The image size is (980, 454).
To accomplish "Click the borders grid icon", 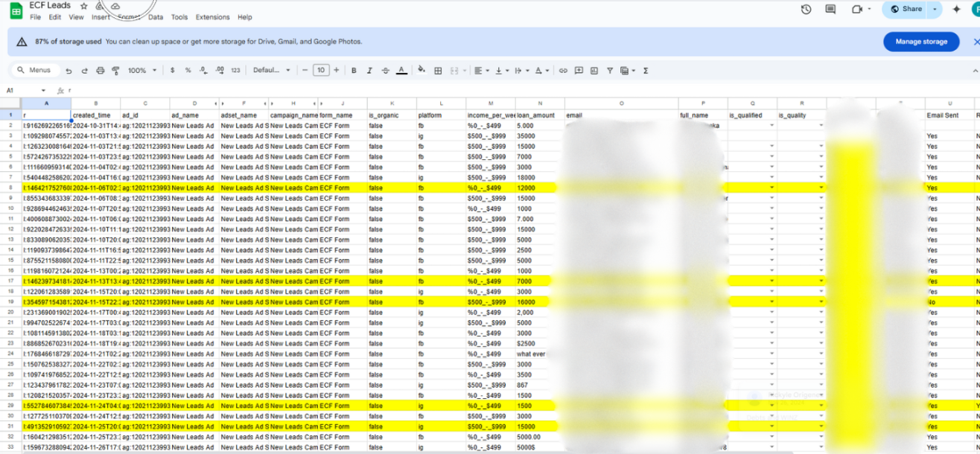I will point(438,71).
